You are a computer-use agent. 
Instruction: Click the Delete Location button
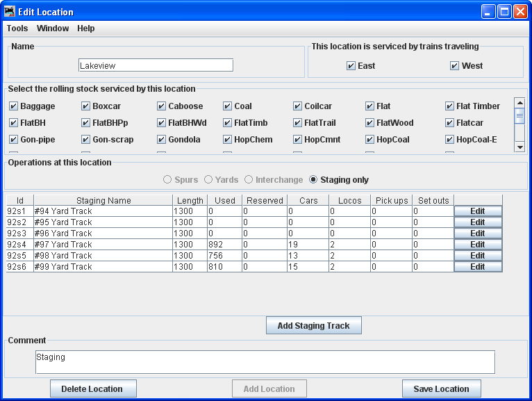tap(93, 388)
